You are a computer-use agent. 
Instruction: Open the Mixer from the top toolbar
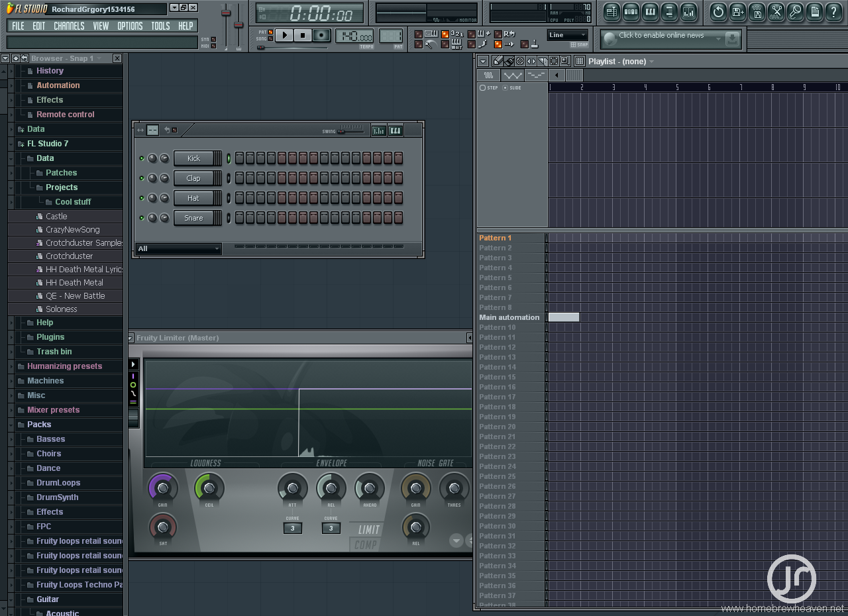pos(688,11)
